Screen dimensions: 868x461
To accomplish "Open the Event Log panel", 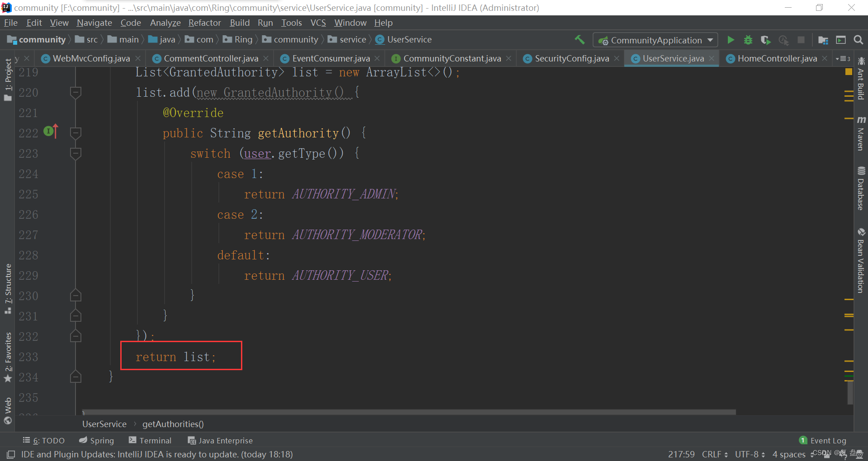I will coord(823,440).
